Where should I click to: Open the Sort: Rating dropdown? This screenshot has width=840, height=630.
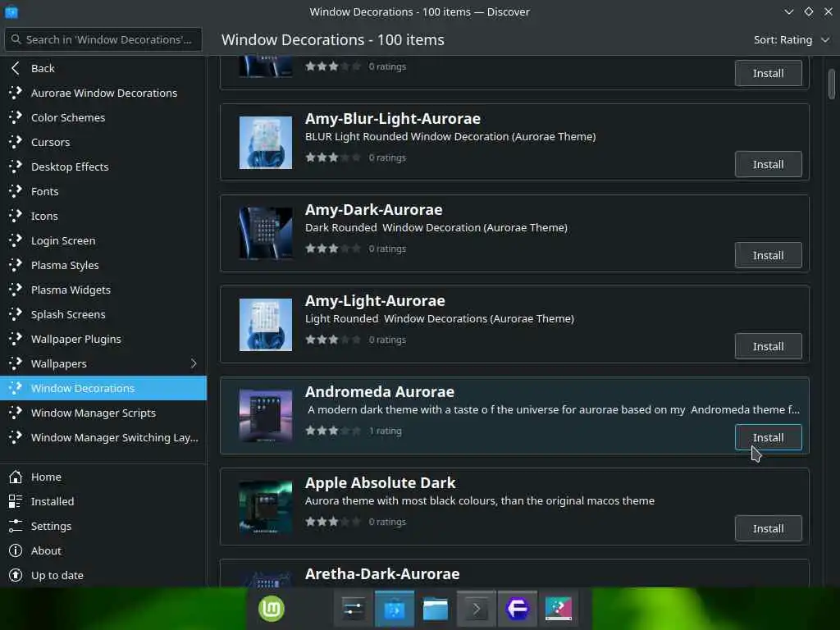[792, 39]
